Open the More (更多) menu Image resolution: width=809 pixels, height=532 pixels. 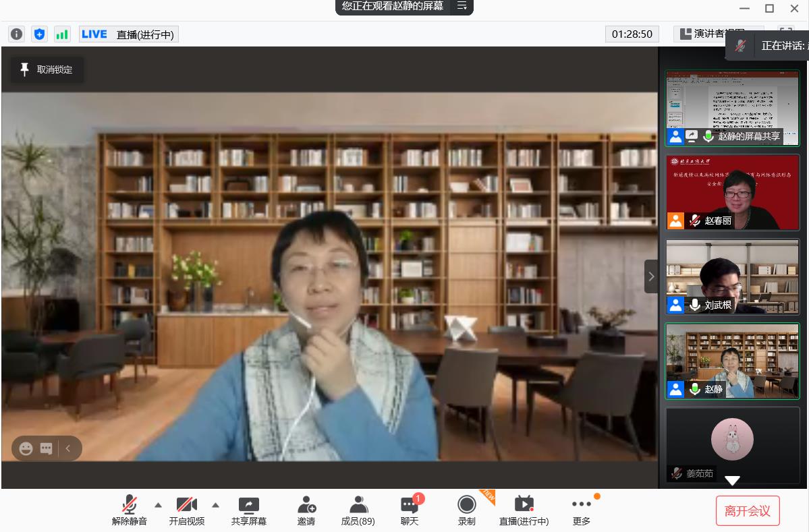(581, 510)
